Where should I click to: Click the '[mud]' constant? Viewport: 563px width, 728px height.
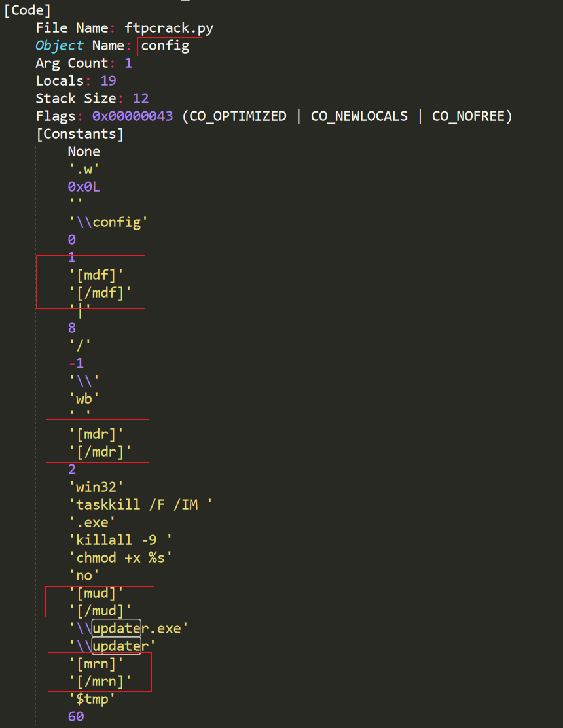[96, 593]
